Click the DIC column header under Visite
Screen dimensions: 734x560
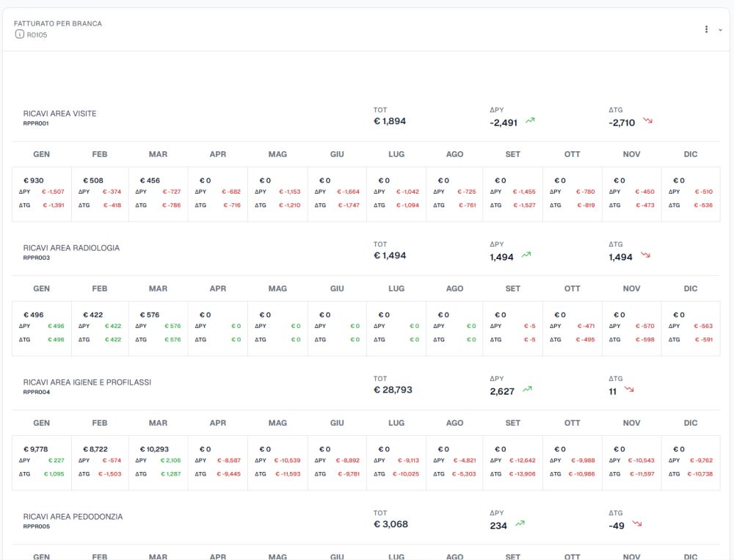pos(691,154)
